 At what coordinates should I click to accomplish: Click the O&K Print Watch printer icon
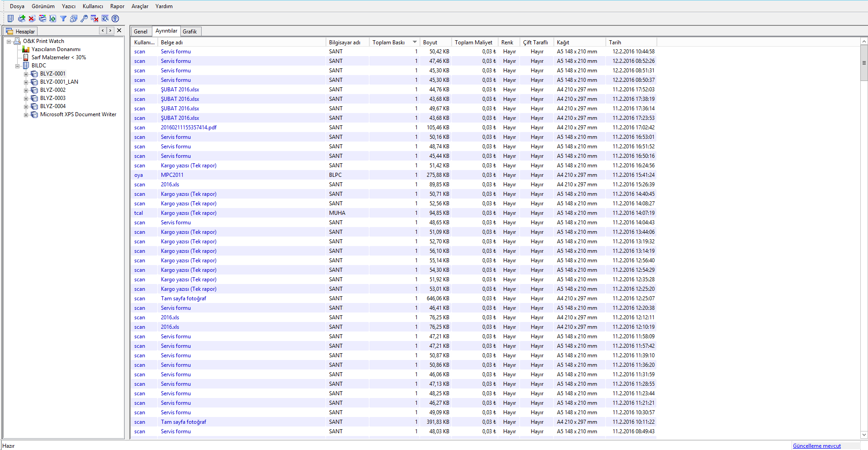click(18, 41)
